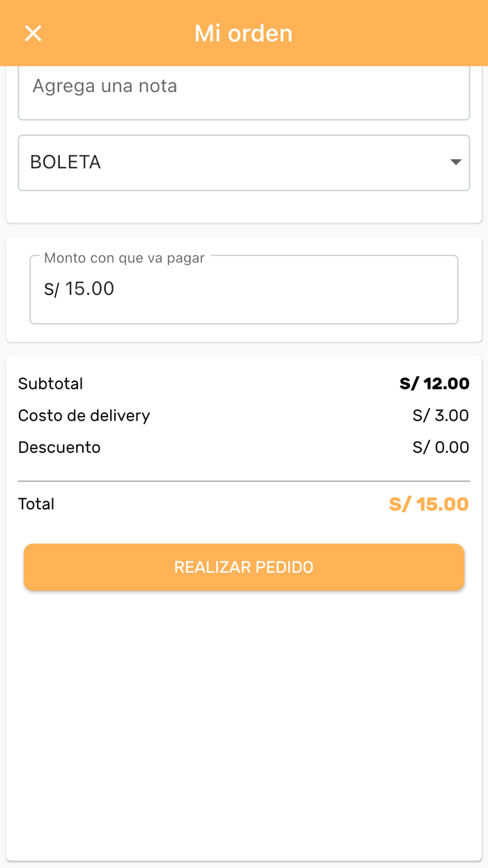
Task: Click the Total label
Action: tap(36, 504)
